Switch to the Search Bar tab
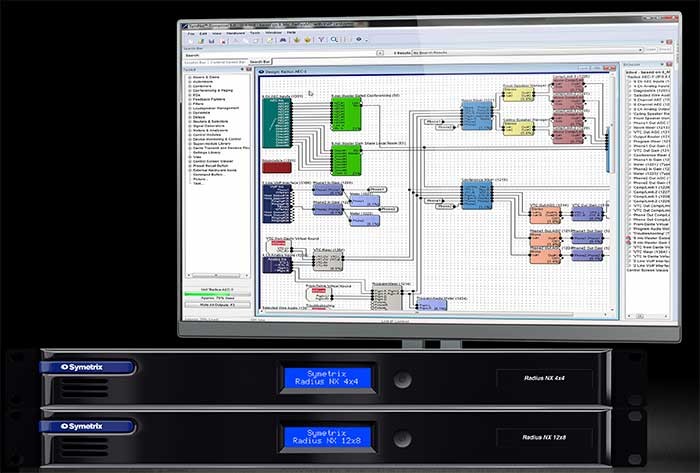700x473 pixels. (259, 62)
